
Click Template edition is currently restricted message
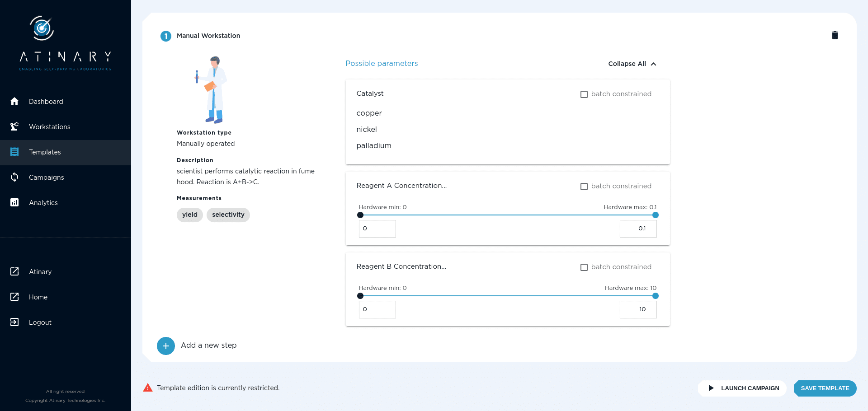[x=218, y=388]
